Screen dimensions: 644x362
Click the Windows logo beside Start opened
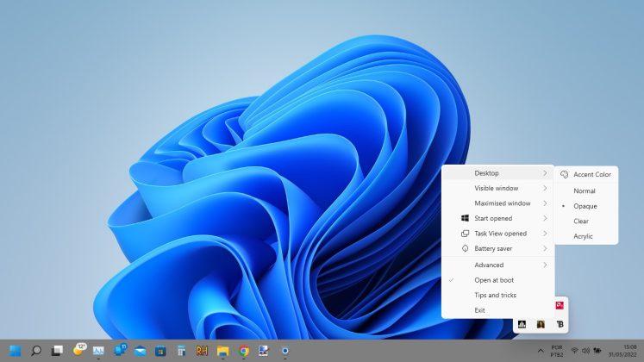click(465, 218)
